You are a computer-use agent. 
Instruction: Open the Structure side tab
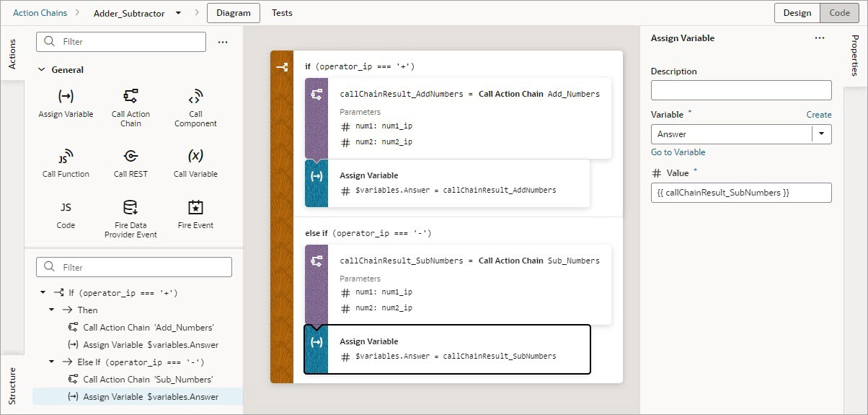(x=12, y=386)
